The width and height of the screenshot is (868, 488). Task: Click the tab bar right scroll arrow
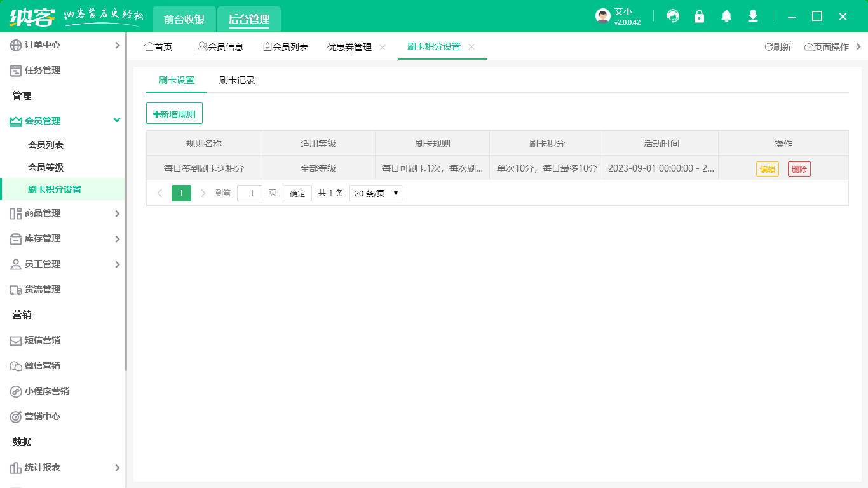[858, 46]
